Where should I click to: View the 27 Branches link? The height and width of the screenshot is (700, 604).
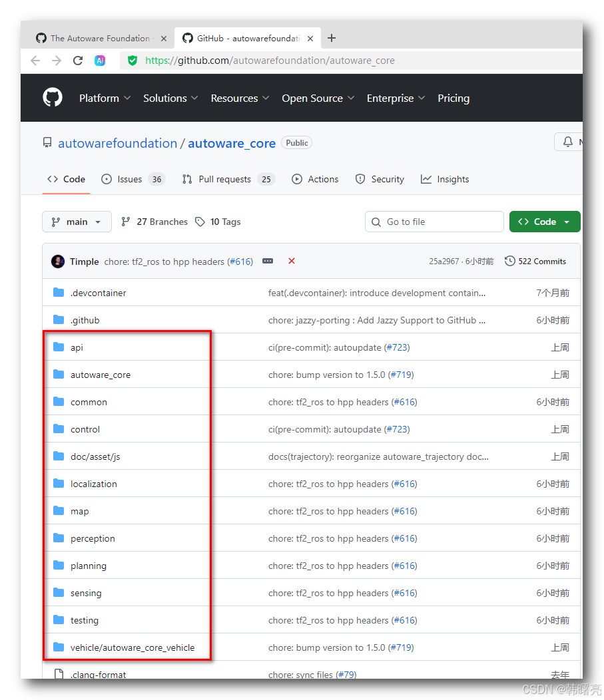154,222
